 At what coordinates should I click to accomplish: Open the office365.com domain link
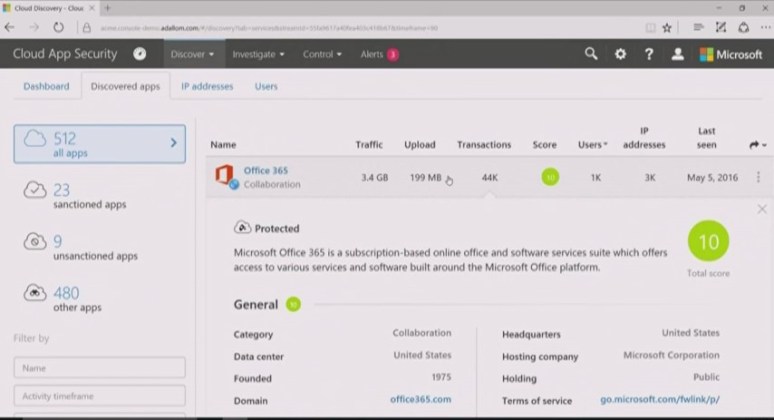coord(421,399)
